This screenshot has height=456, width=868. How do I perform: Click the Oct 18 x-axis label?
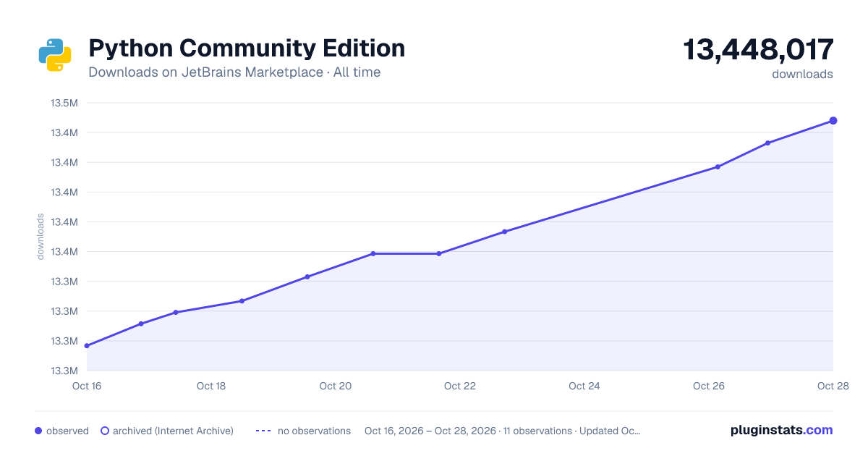coord(211,386)
